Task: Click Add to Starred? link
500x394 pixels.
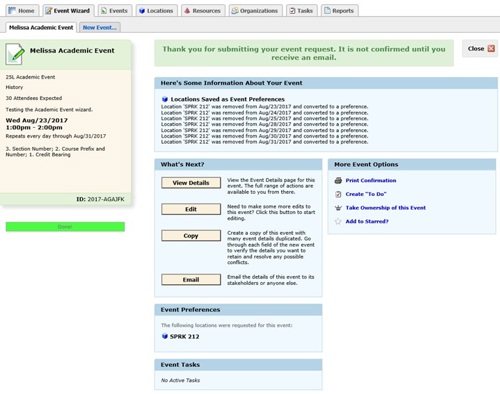Action: pyautogui.click(x=367, y=221)
